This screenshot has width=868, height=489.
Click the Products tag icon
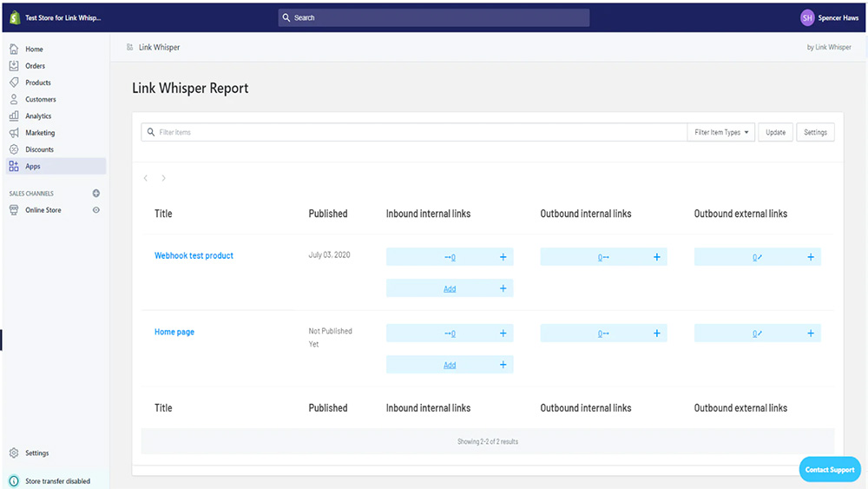click(x=14, y=83)
